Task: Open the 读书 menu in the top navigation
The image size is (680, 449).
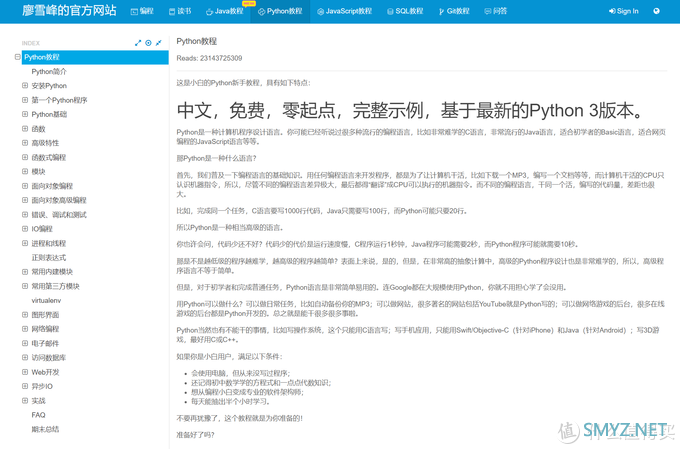Action: [180, 11]
